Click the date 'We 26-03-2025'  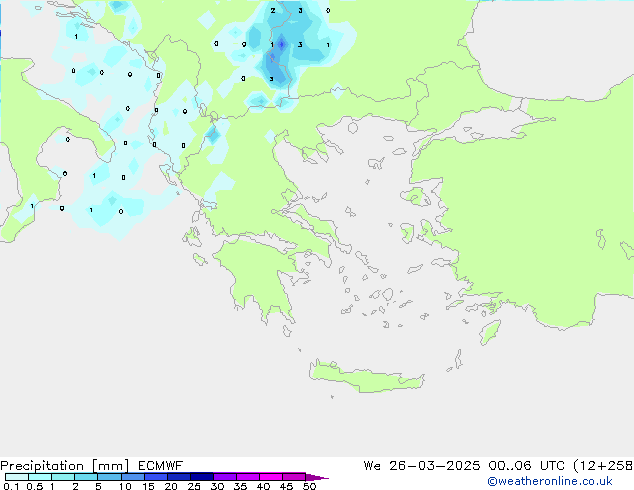422,466
